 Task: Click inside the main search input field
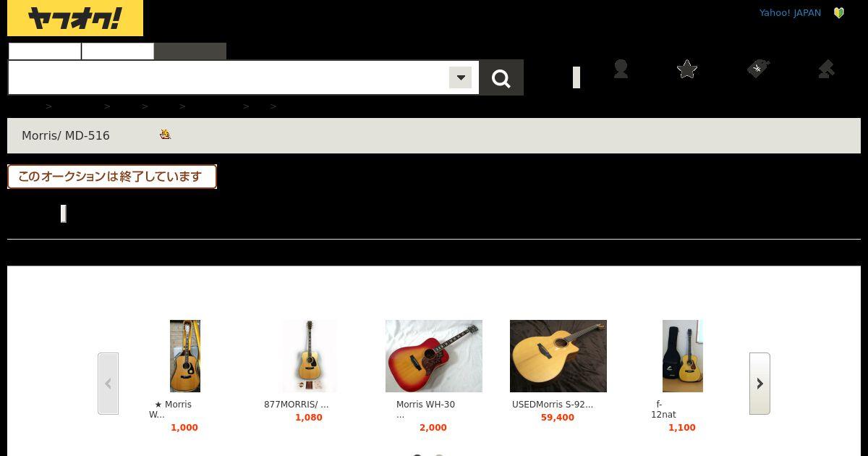click(229, 77)
